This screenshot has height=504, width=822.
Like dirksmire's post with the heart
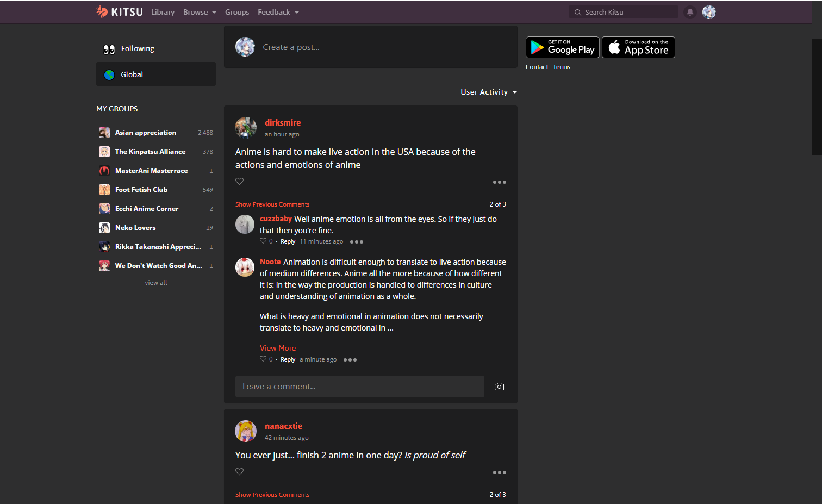coord(239,181)
